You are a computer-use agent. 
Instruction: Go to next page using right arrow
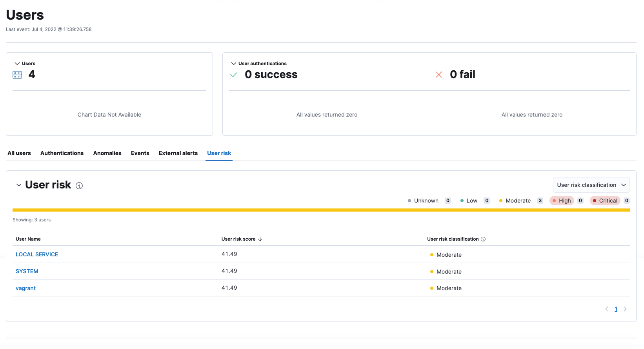click(625, 309)
